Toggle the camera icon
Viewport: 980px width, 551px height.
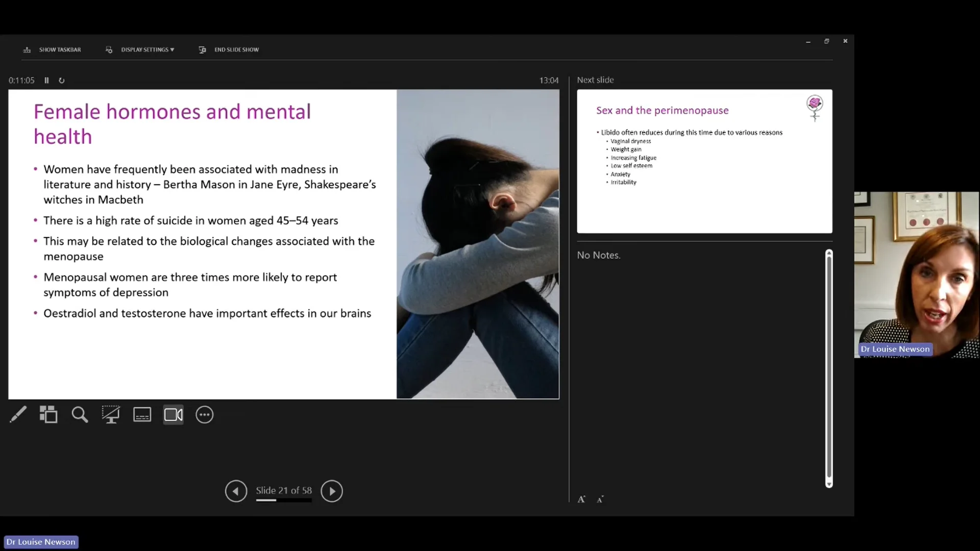(174, 415)
